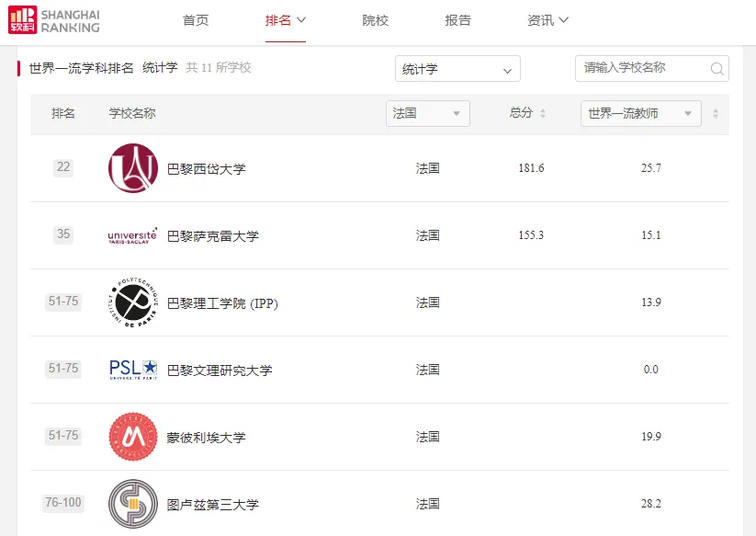Click the 世界一流学科排名 page title
The width and height of the screenshot is (756, 536).
(81, 68)
